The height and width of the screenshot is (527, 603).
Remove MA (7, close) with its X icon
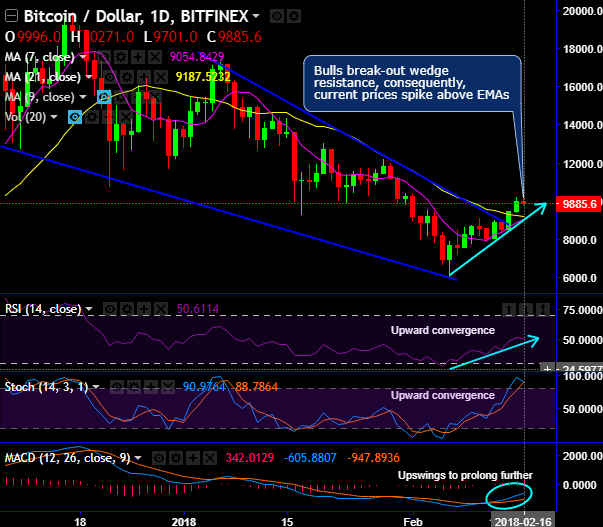155,57
